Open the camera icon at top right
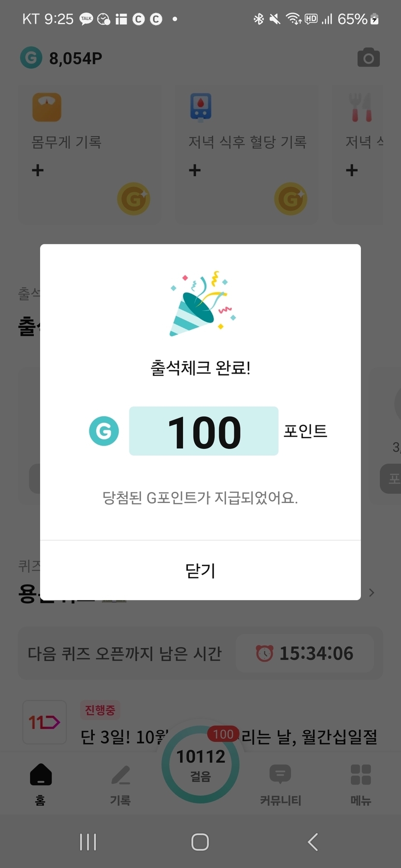Viewport: 401px width, 868px height. tap(368, 58)
